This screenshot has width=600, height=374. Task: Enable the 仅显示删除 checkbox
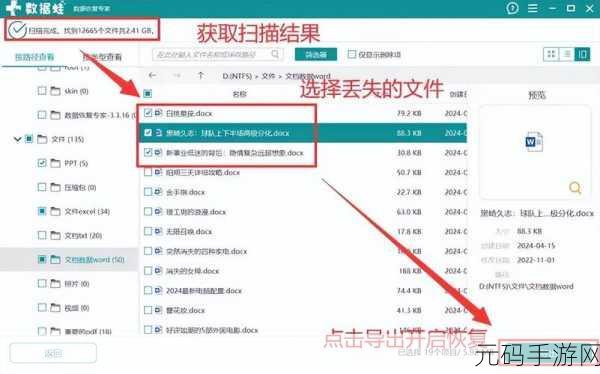click(351, 54)
